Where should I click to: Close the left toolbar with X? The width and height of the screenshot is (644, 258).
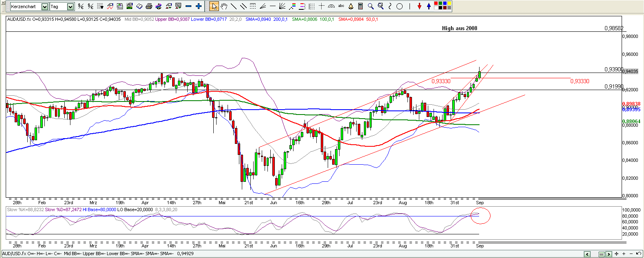click(x=3, y=2)
